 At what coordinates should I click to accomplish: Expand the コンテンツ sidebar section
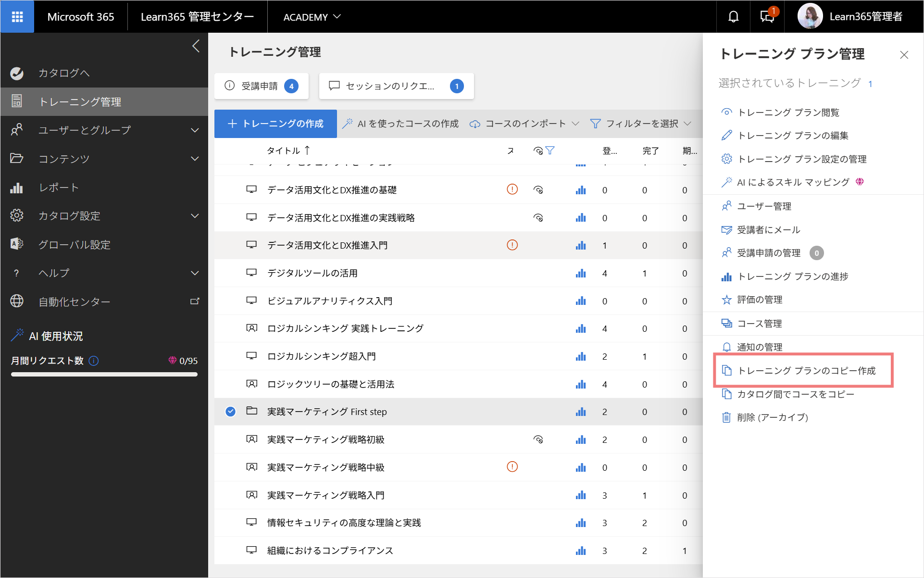coord(104,159)
